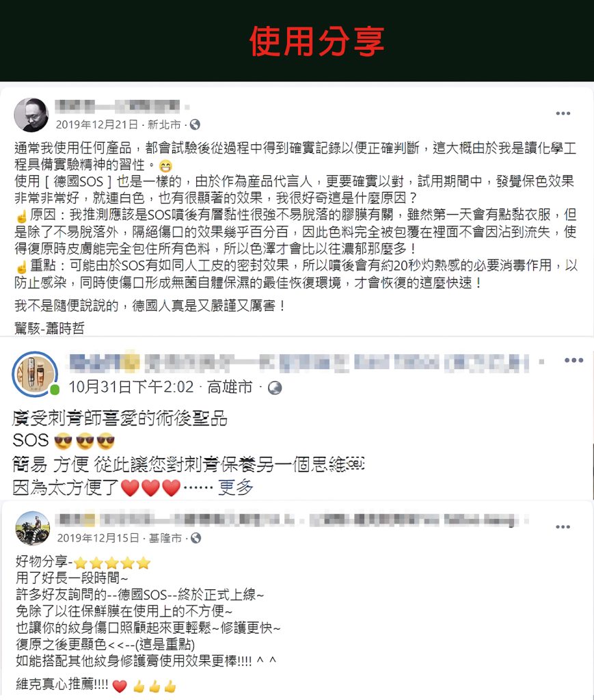Click blurred author name on first post
The image size is (594, 700).
[118, 106]
